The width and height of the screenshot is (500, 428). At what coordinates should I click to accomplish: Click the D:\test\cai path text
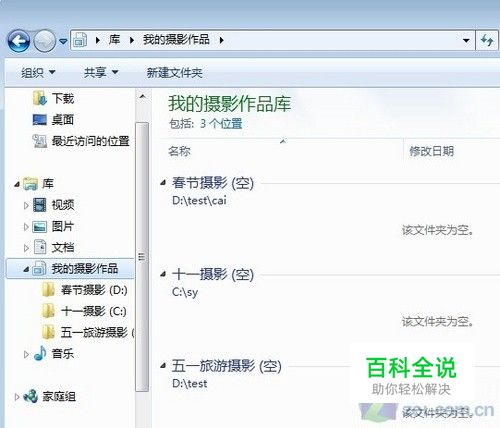coord(199,201)
